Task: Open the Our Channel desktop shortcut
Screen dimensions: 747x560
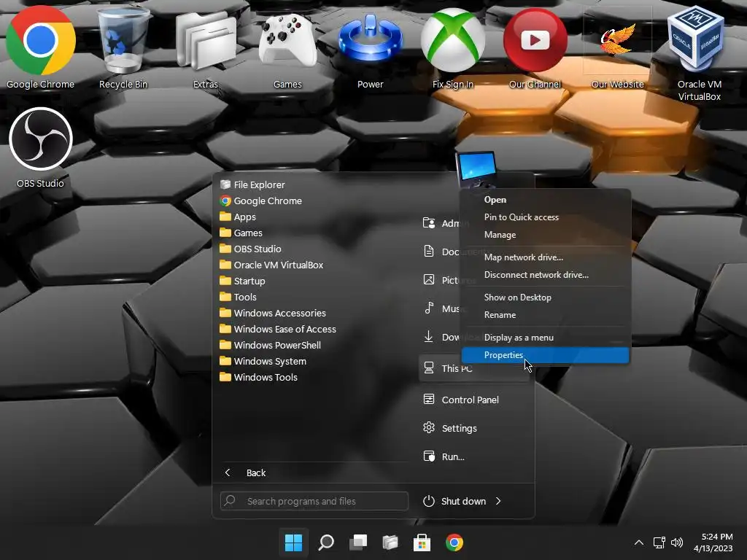Action: (x=535, y=47)
